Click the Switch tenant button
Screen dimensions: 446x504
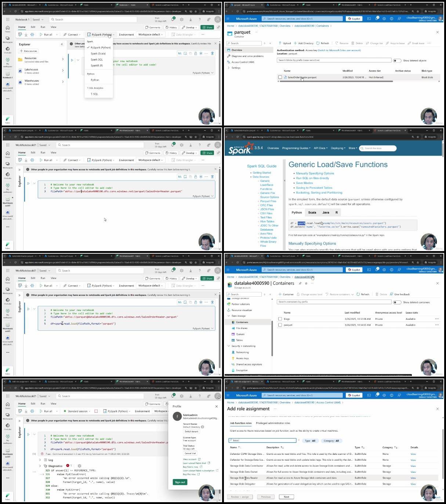tap(191, 431)
